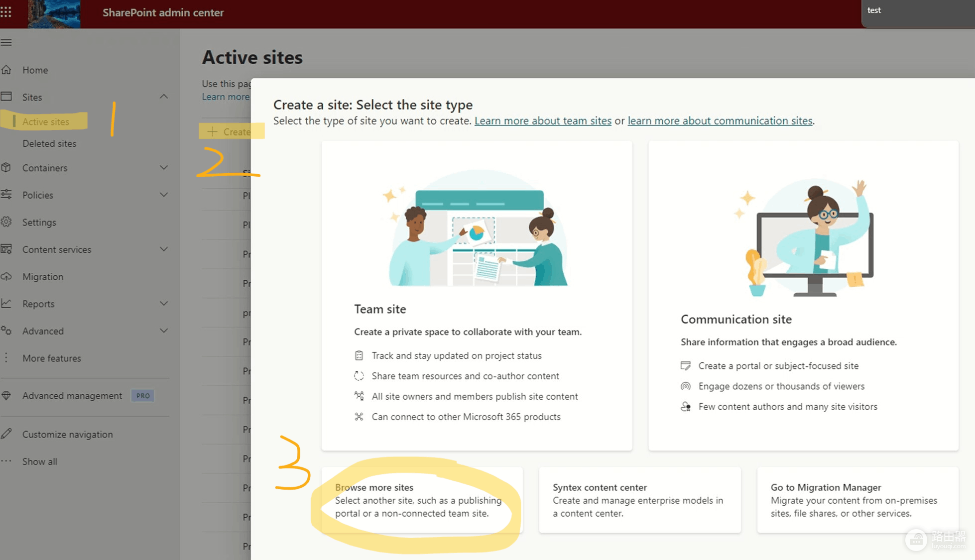
Task: Select the Syntex content center card
Action: pos(640,500)
